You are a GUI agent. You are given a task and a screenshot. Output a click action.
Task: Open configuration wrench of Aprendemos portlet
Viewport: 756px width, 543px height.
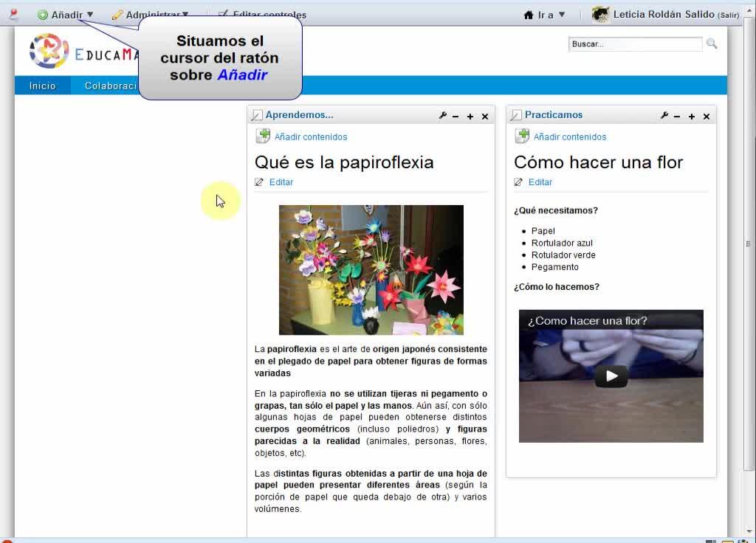coord(443,116)
